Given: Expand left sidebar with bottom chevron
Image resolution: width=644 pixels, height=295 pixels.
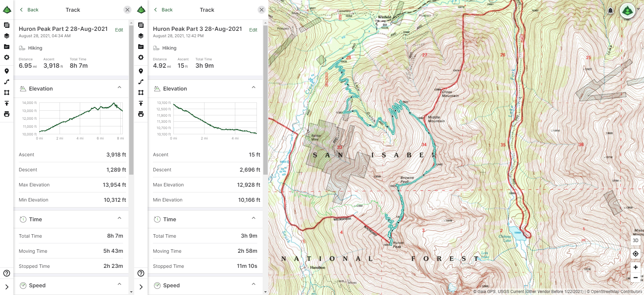Looking at the screenshot, I should [7, 287].
